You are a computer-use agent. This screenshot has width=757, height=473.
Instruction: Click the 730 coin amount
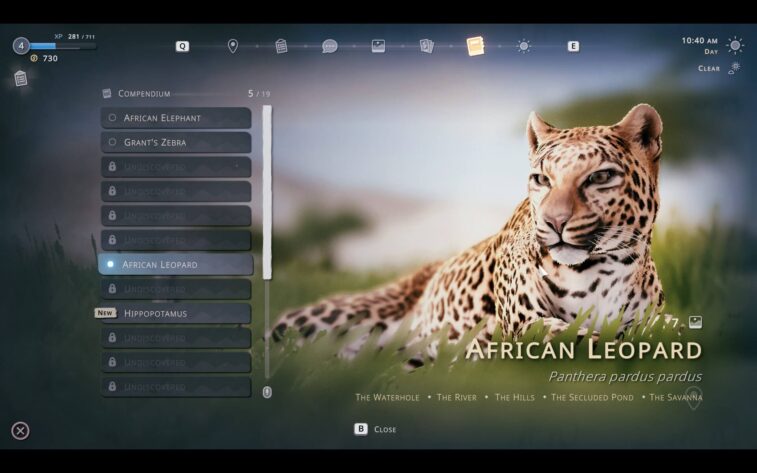(50, 58)
